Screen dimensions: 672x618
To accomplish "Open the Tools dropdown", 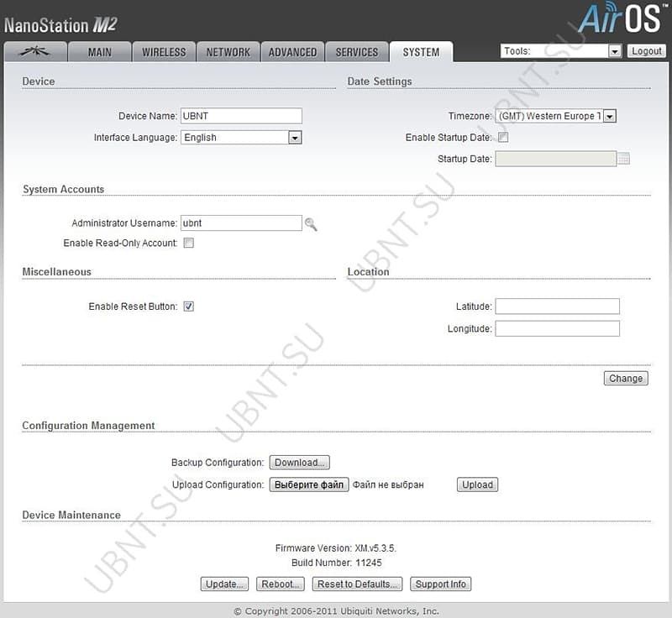I will click(560, 51).
